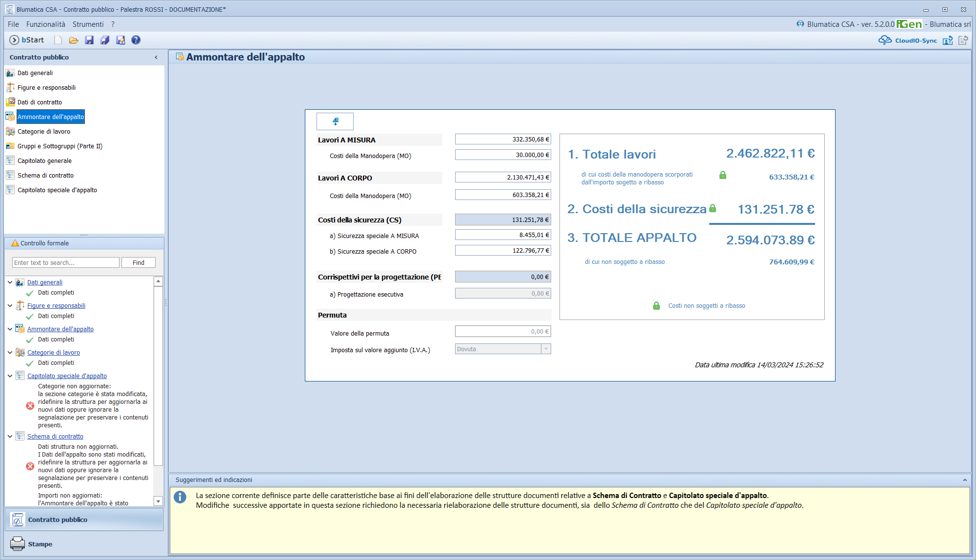This screenshot has height=560, width=976.
Task: Click the Lavori A MISURA amount field
Action: click(x=503, y=139)
